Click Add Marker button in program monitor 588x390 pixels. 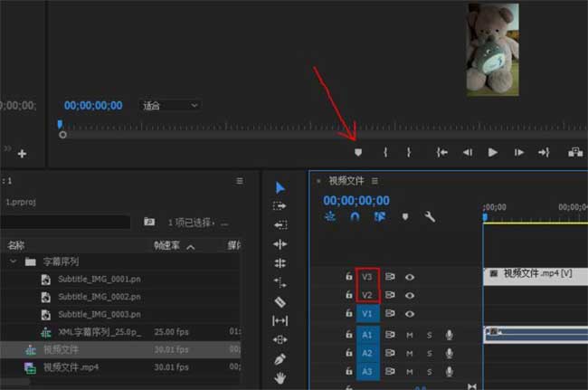tap(358, 152)
